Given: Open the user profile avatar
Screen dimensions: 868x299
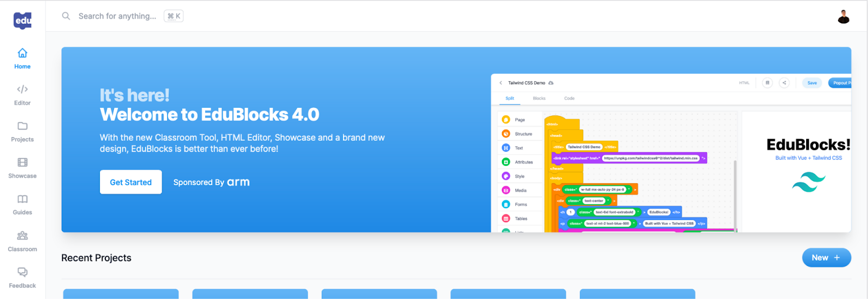Looking at the screenshot, I should pos(843,17).
